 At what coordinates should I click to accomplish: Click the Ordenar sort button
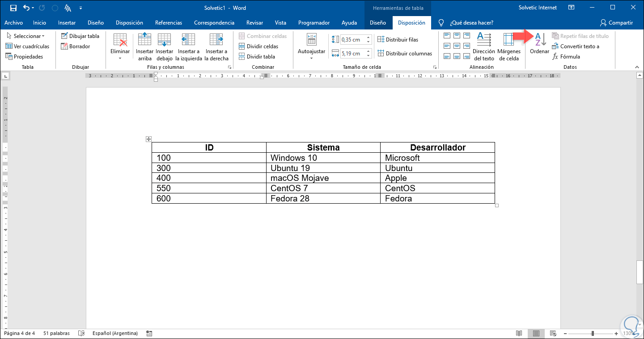click(540, 44)
